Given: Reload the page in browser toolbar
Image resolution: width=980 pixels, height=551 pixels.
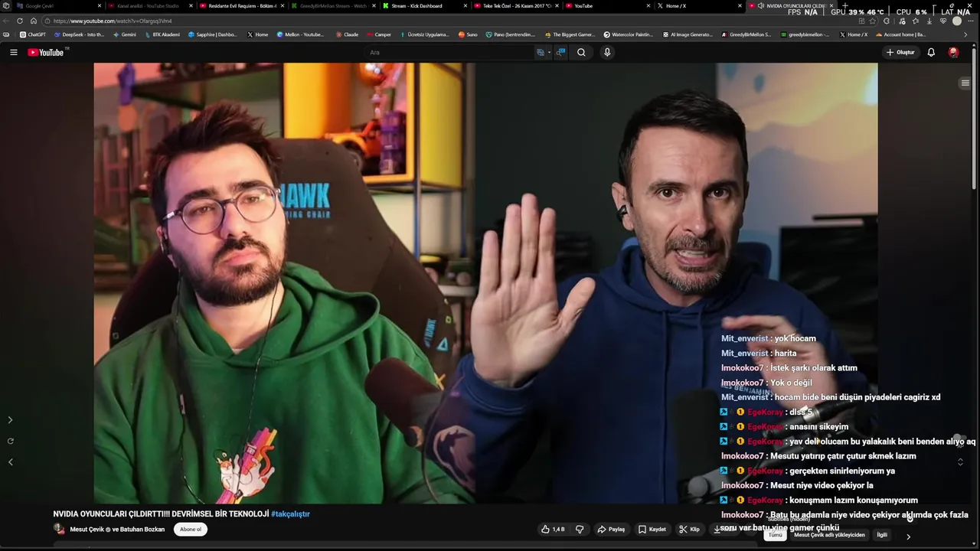Looking at the screenshot, I should point(20,21).
